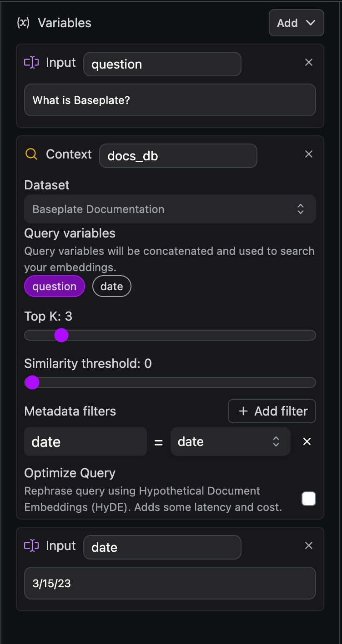Toggle the question query variable chip
This screenshot has width=342, height=644.
tap(55, 286)
